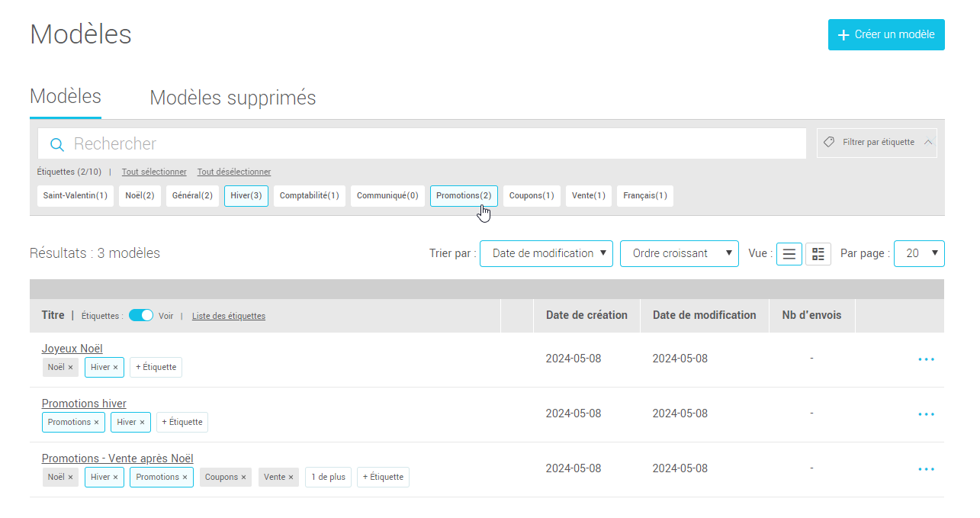Click in the Rechercher search field
Viewport: 980px width, 518px height.
tap(427, 144)
